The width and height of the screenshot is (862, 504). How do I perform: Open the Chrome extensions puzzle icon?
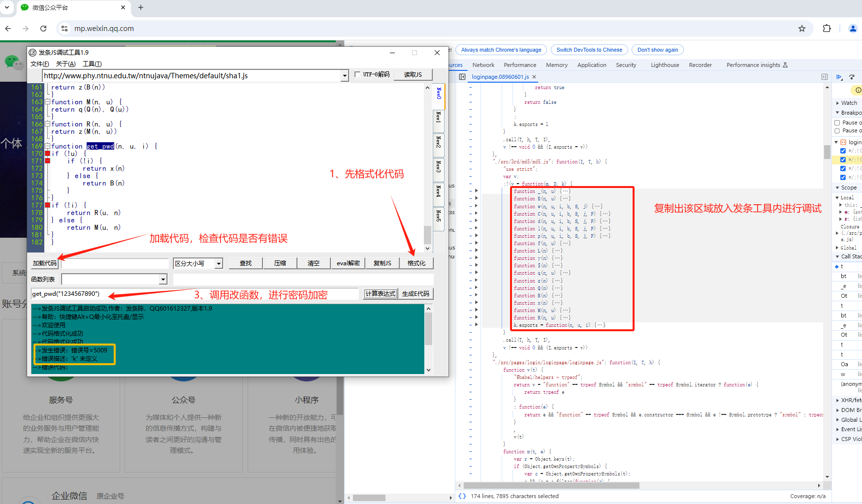coord(827,29)
